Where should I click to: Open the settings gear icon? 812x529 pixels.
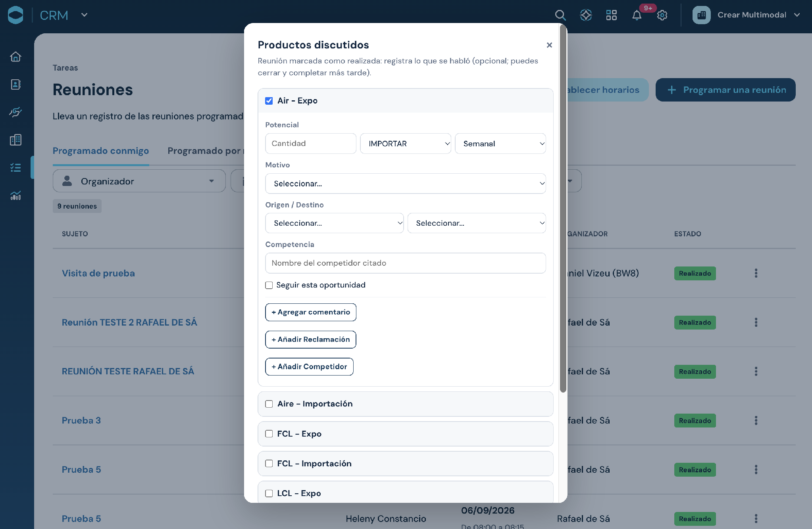(662, 15)
